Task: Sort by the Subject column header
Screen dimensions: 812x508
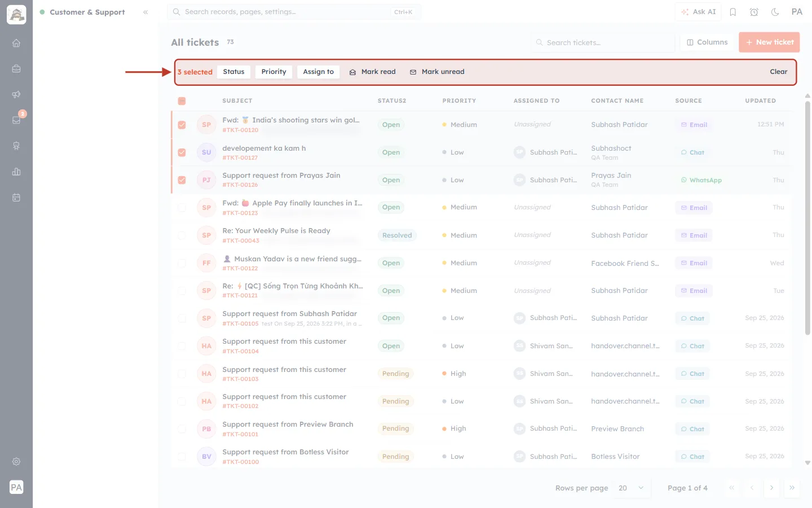Action: (x=237, y=100)
